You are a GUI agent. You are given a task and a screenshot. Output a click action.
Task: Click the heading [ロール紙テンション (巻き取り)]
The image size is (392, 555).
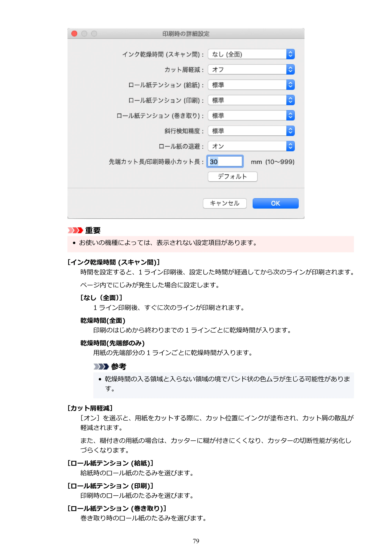[x=117, y=508]
